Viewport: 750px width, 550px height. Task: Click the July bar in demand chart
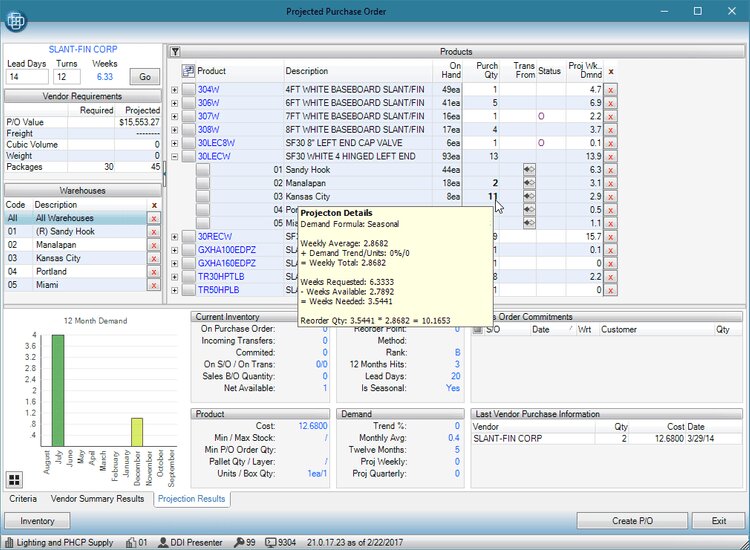(58, 390)
